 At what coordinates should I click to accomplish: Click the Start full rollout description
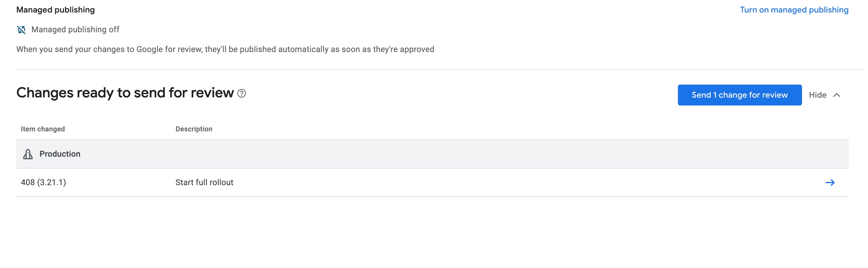coord(204,182)
